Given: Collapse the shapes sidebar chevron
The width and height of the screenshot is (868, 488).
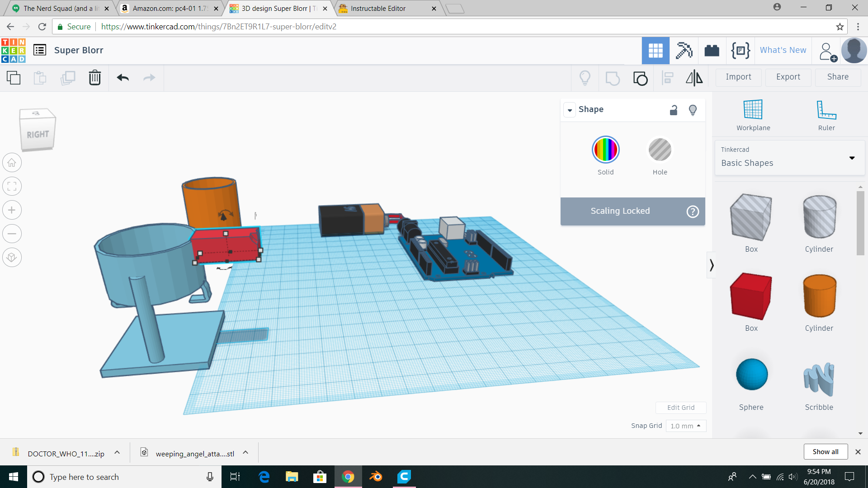Looking at the screenshot, I should tap(712, 265).
